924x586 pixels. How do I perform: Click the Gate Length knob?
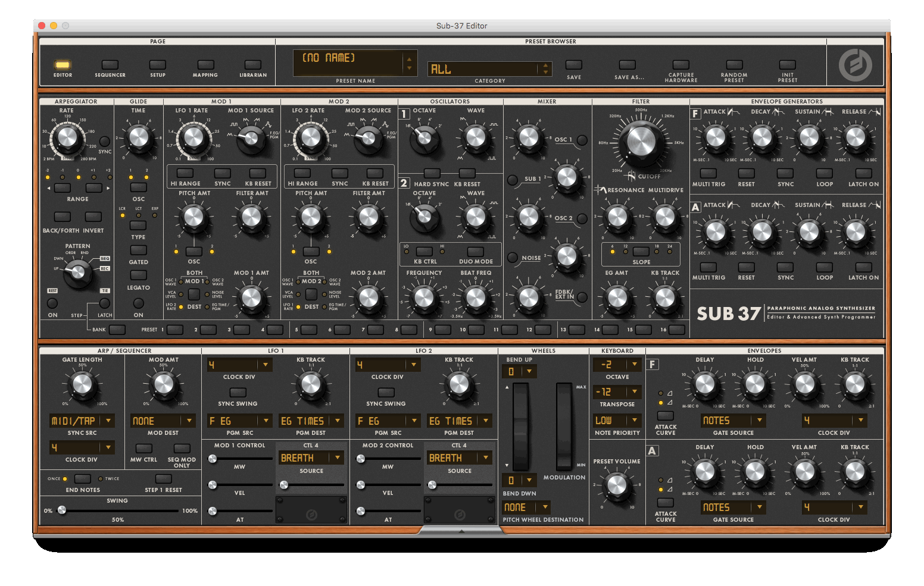pyautogui.click(x=82, y=384)
